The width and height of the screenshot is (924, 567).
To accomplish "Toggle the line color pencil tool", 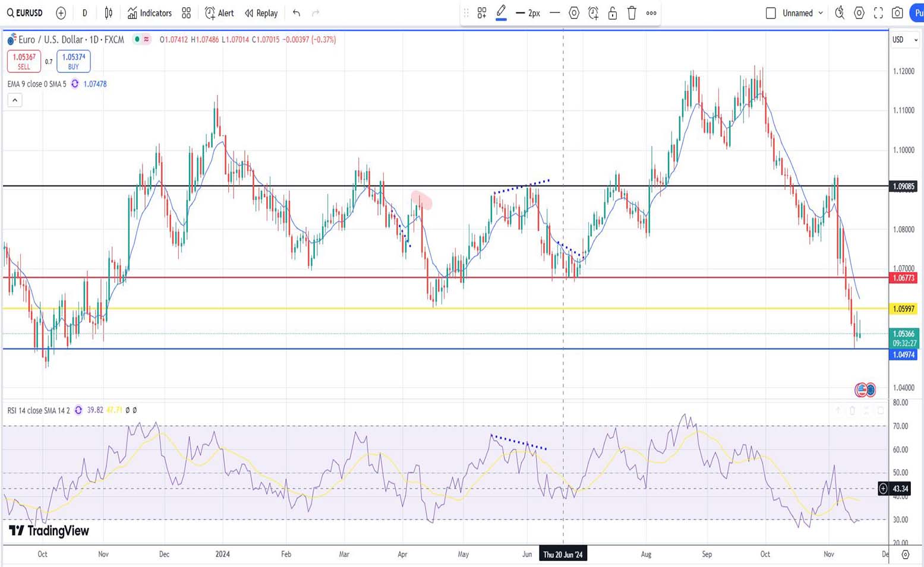I will point(501,12).
